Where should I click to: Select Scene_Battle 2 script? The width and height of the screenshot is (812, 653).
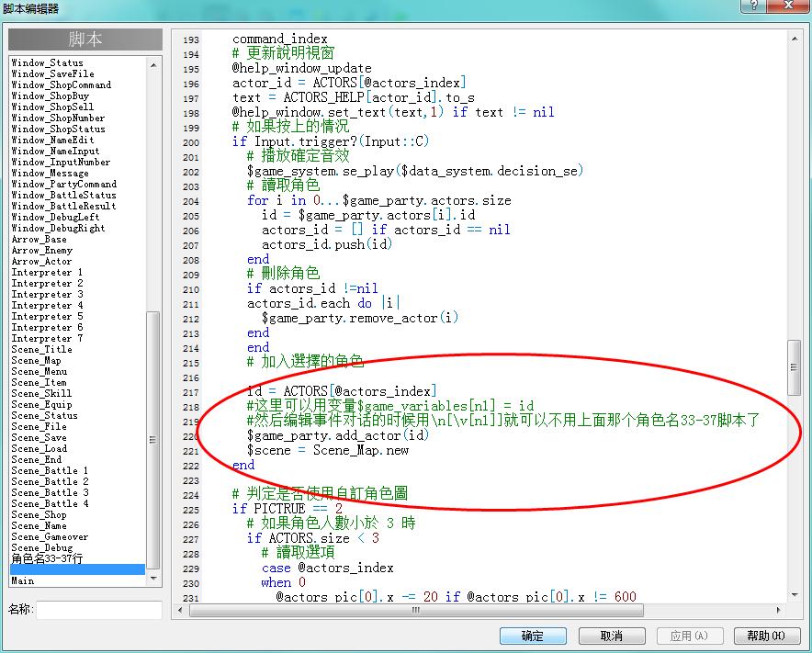pyautogui.click(x=51, y=481)
